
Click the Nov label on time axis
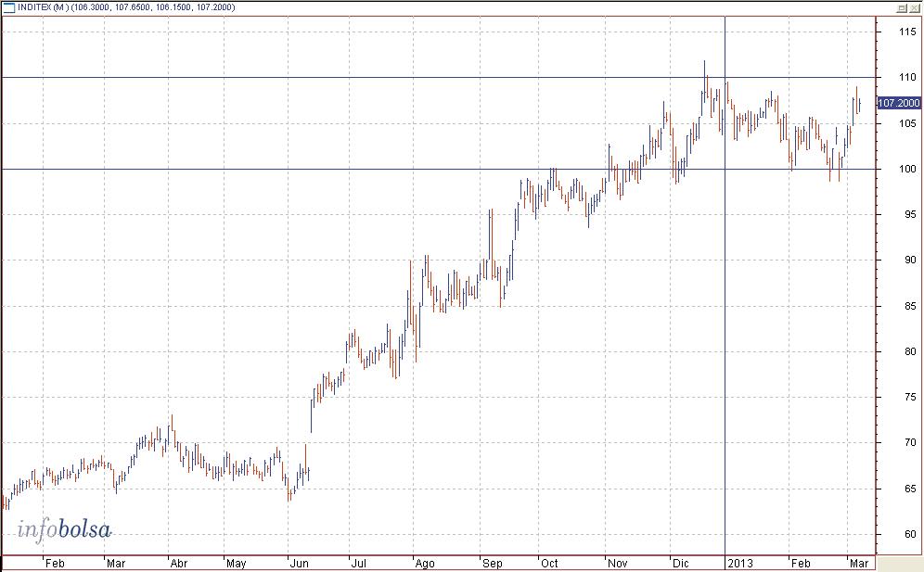(618, 563)
